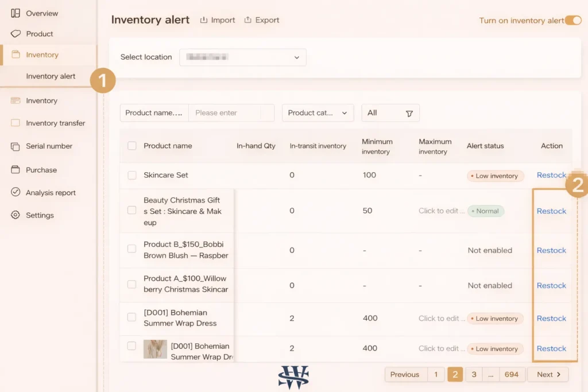Viewport: 588px width, 392px height.
Task: Check the Skincare Set row checkbox
Action: (131, 175)
